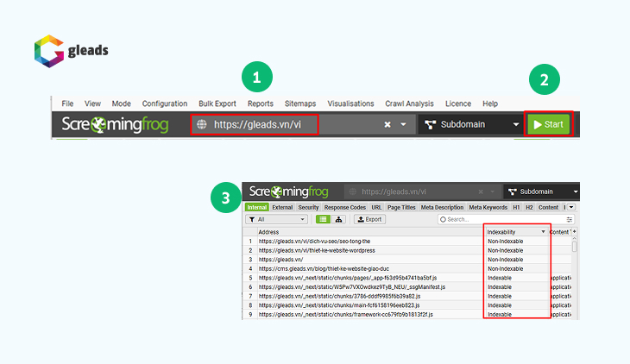Open the Sitemaps menu
This screenshot has height=364, width=630.
point(300,104)
